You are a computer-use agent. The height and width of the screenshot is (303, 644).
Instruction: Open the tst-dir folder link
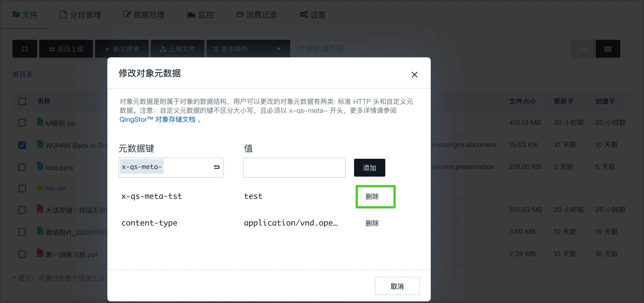[55, 188]
